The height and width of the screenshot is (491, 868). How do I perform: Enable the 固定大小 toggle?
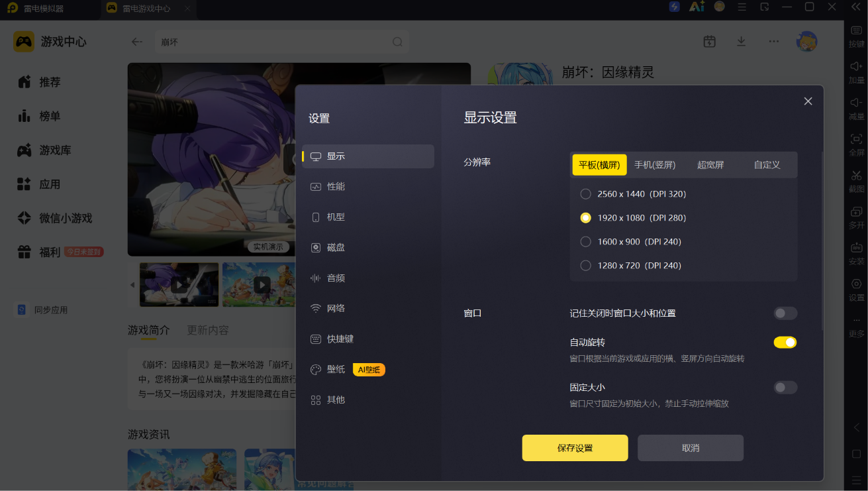pos(785,388)
